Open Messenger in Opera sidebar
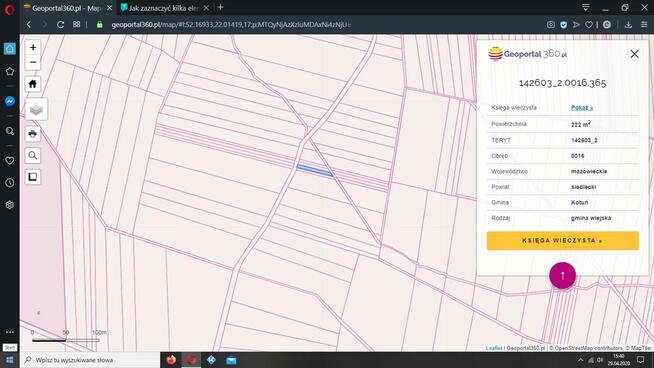 (x=10, y=101)
